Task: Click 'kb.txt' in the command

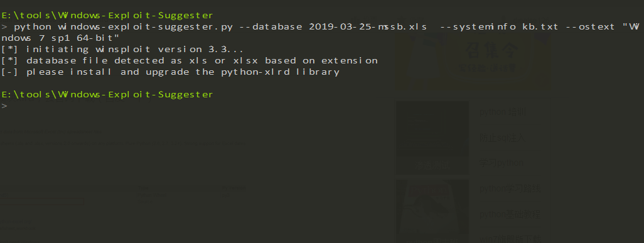Action: 540,27
